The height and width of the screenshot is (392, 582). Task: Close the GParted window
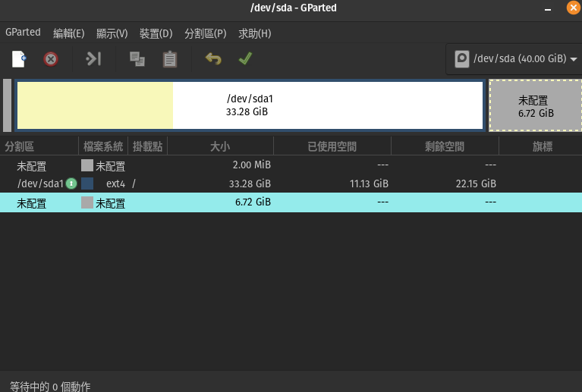pyautogui.click(x=574, y=8)
